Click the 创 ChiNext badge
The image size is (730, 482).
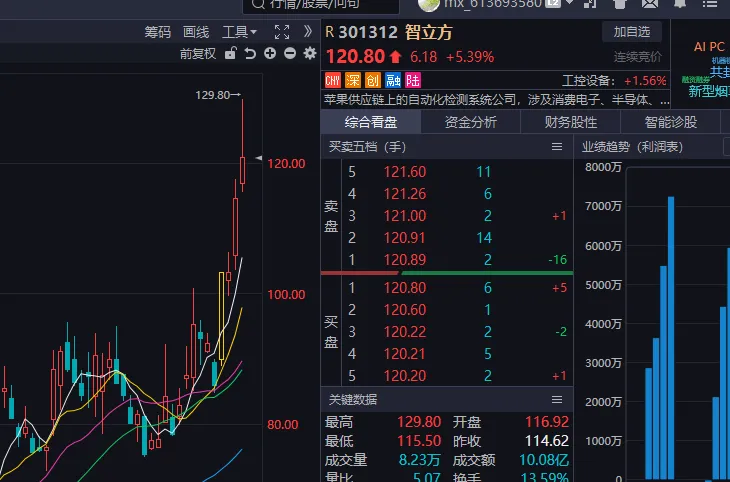coord(372,80)
